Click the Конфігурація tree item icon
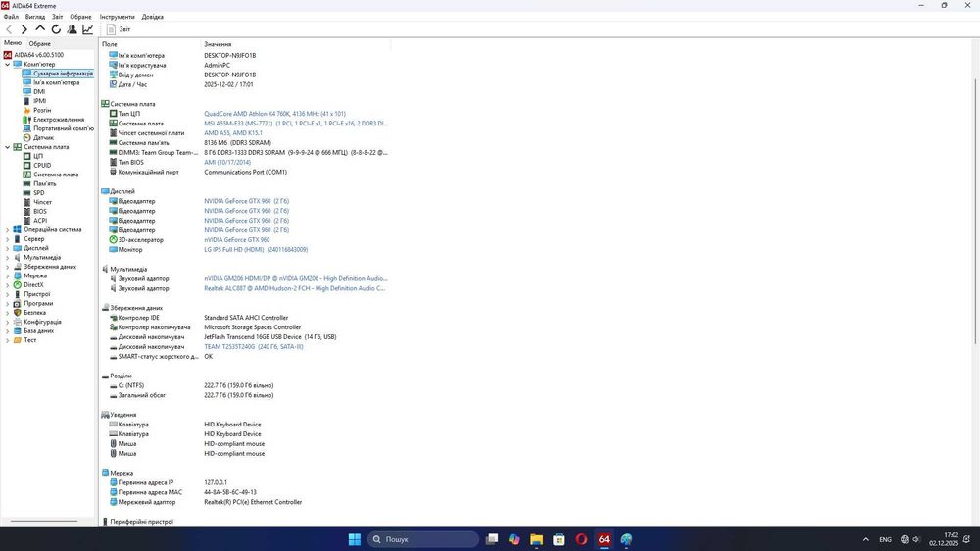The image size is (980, 551). click(x=17, y=322)
